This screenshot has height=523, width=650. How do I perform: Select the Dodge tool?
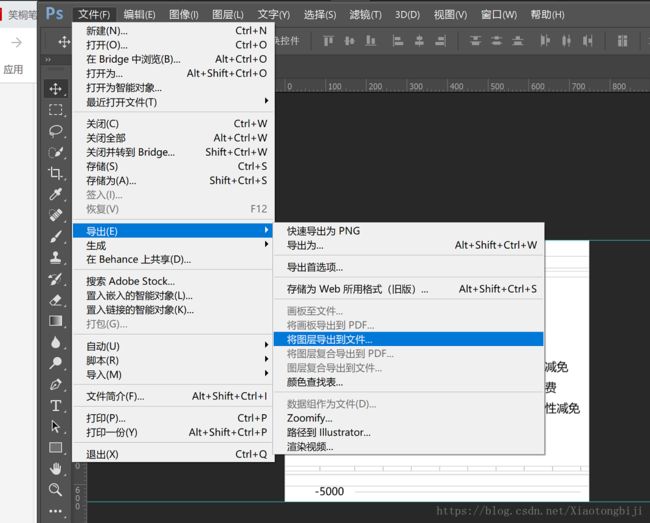(x=56, y=363)
